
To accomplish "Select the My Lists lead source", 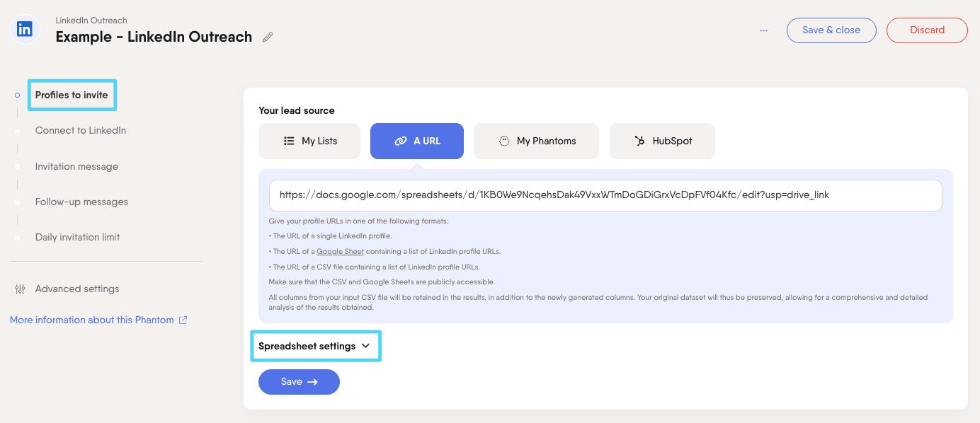I will (309, 141).
